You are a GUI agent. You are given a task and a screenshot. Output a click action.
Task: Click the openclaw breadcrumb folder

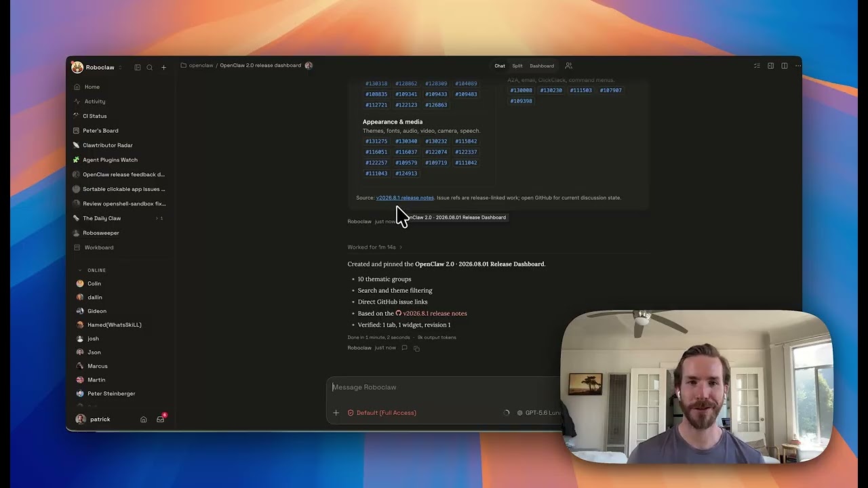(x=197, y=66)
